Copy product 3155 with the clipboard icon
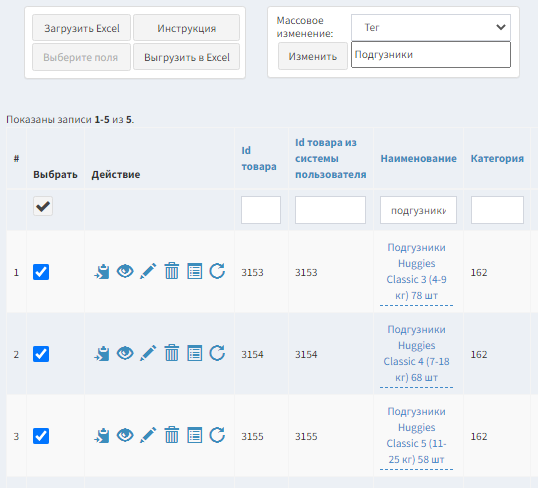The width and height of the screenshot is (538, 488). tap(102, 435)
